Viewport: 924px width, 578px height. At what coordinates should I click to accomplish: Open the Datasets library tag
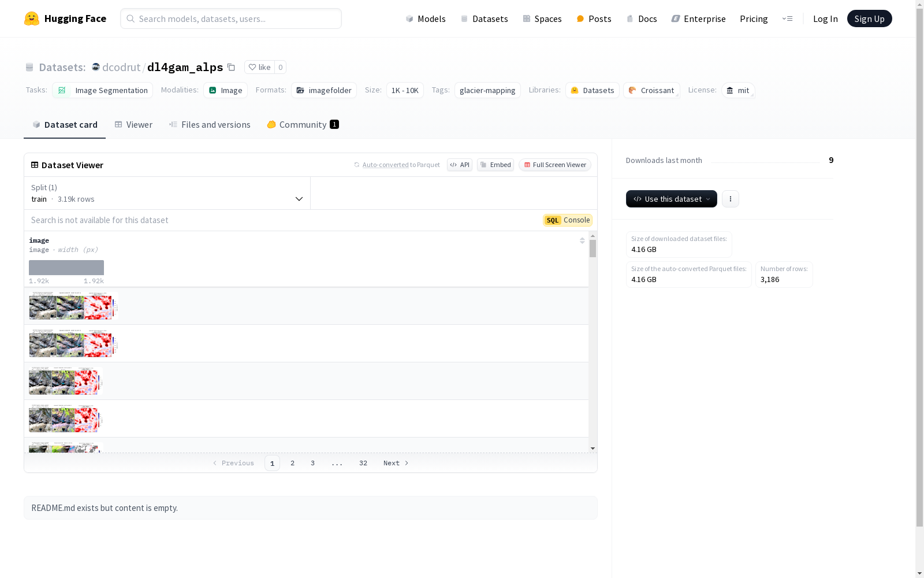[593, 90]
